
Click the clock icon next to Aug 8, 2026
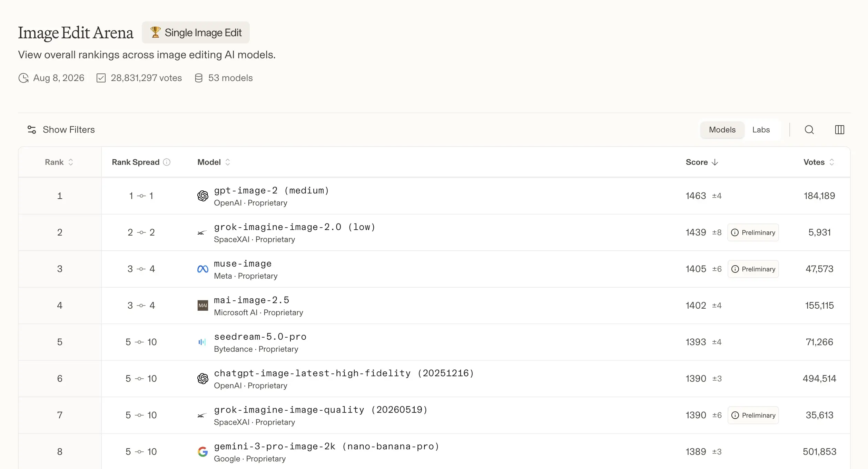tap(23, 78)
